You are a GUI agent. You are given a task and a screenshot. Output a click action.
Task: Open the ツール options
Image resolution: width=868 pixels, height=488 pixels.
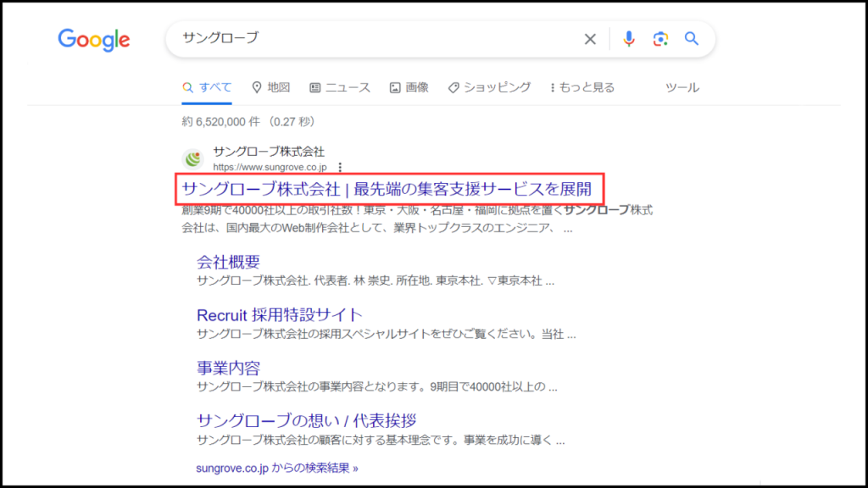click(682, 87)
